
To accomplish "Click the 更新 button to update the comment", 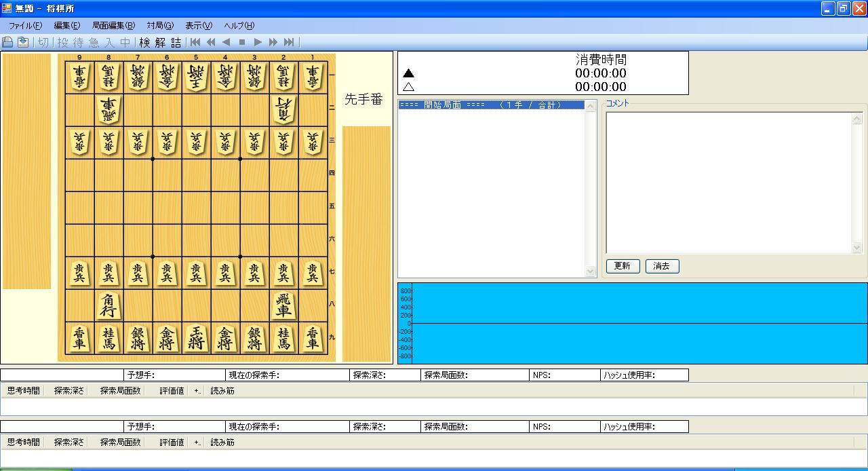I will [622, 266].
